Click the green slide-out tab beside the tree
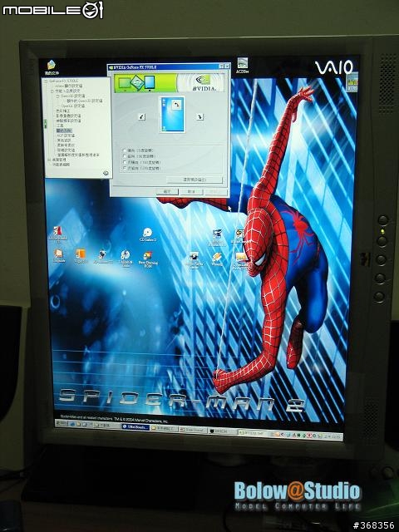The image size is (399, 532). tap(45, 124)
